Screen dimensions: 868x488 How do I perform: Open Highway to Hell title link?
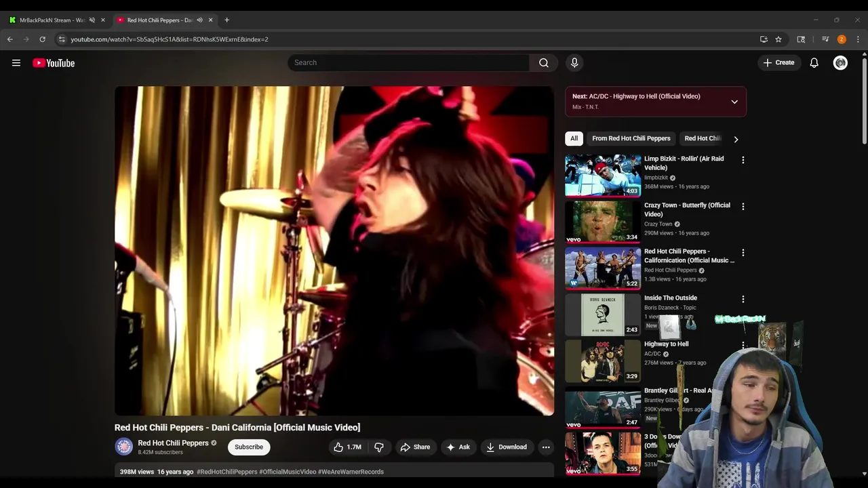(666, 344)
